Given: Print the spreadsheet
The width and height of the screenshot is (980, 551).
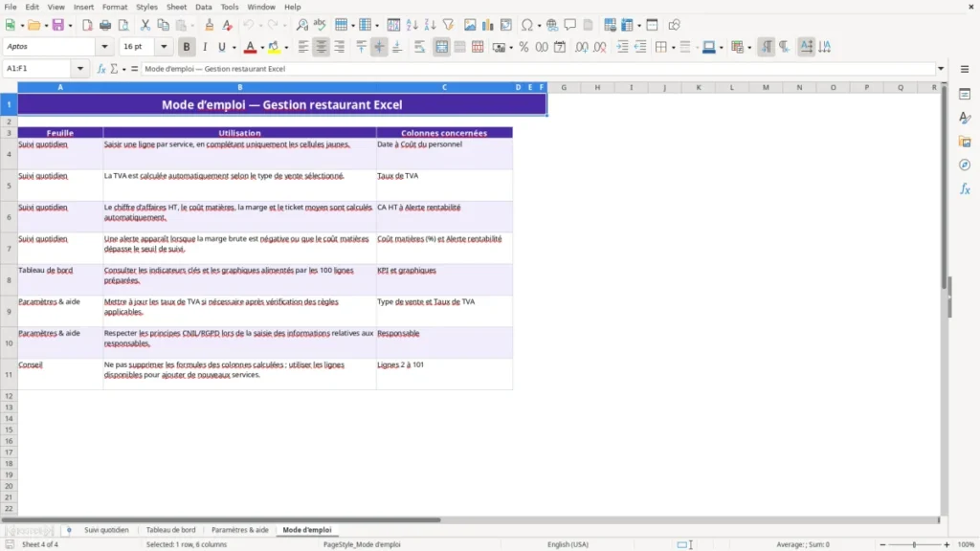Looking at the screenshot, I should point(105,25).
